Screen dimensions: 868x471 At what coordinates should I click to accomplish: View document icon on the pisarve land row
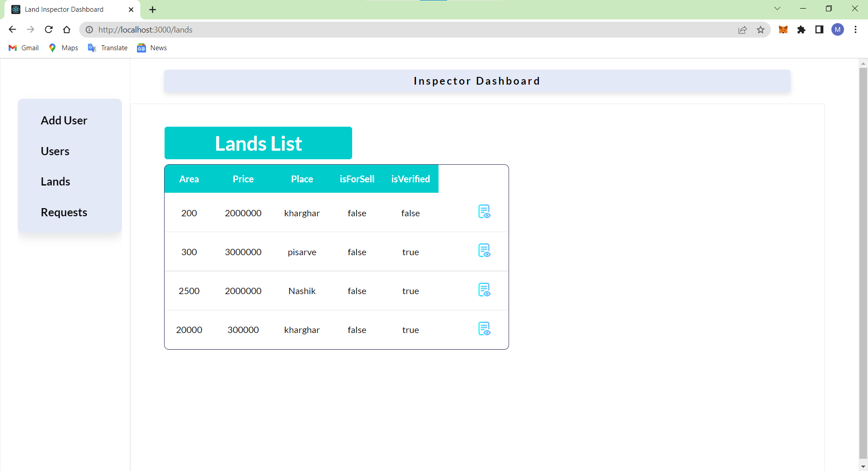tap(484, 251)
